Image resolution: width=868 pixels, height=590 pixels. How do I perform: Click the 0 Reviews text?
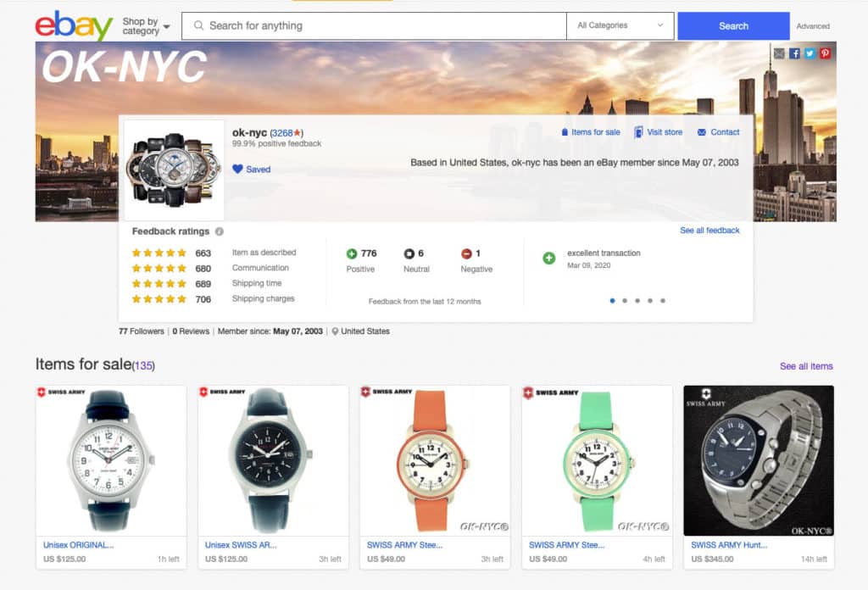pyautogui.click(x=191, y=331)
